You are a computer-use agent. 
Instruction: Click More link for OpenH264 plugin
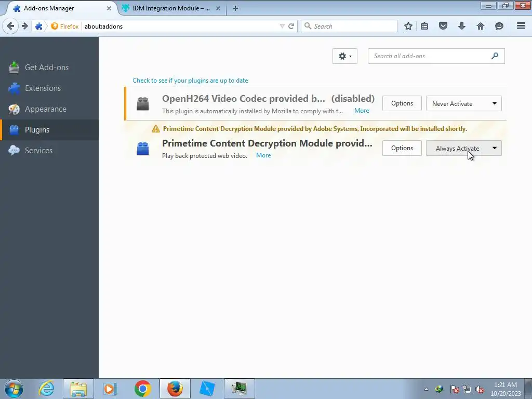(362, 111)
